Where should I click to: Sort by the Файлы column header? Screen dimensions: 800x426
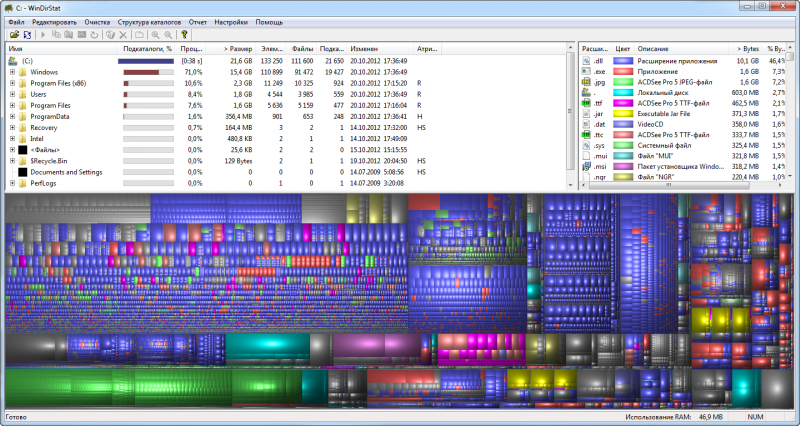[302, 48]
